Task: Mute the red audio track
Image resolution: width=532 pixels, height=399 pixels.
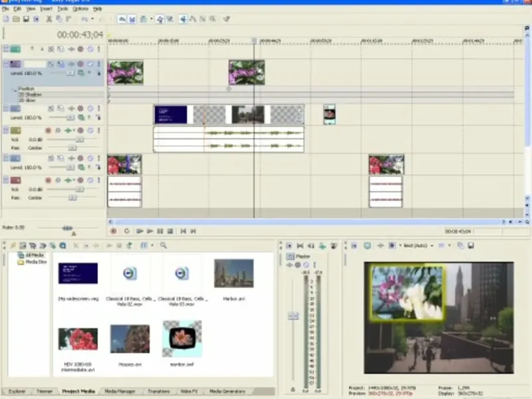Action: 90,180
